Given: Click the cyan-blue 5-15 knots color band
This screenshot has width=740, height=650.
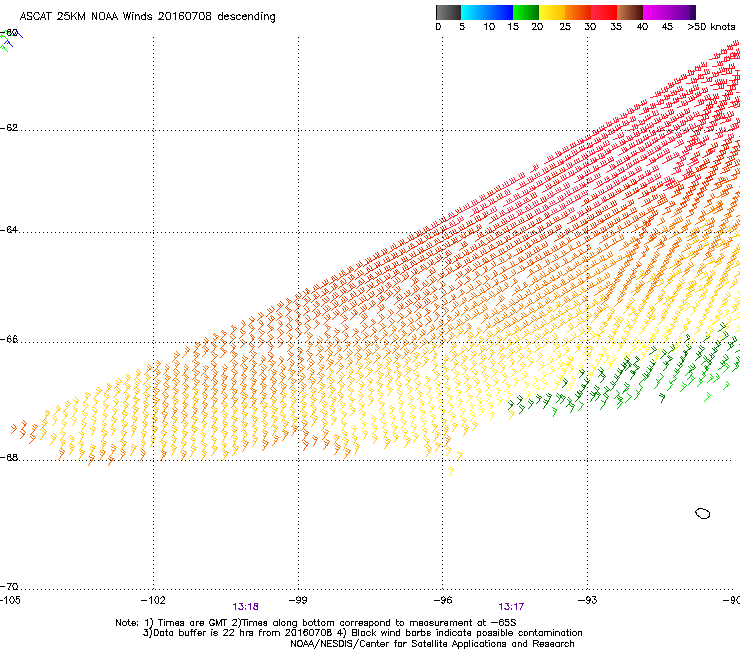Looking at the screenshot, I should pos(487,12).
